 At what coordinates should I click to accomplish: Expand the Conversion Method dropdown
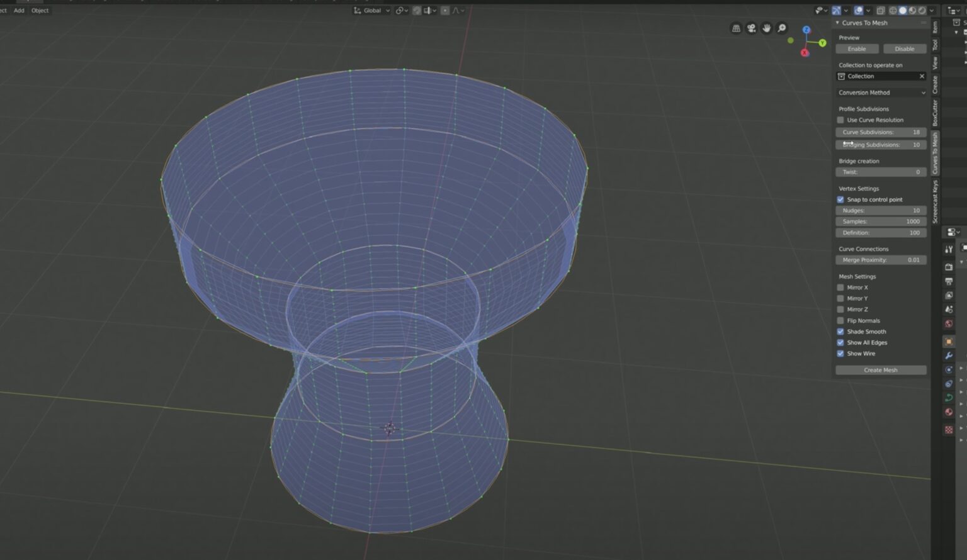[880, 92]
